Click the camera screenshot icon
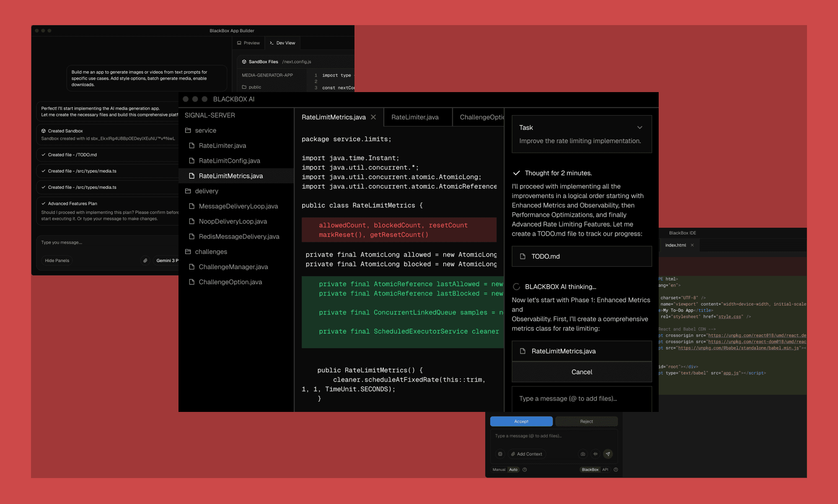The width and height of the screenshot is (838, 504). pos(583,454)
